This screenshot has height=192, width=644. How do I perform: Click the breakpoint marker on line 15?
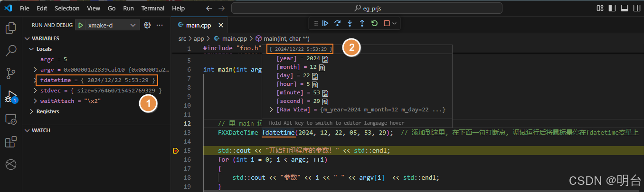(x=176, y=151)
